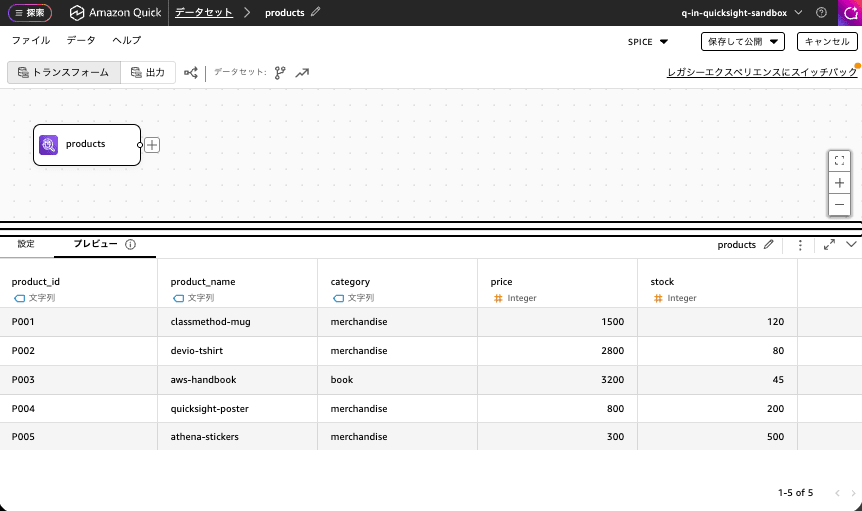
Task: Expand the SPICE query mode dropdown
Action: click(648, 42)
